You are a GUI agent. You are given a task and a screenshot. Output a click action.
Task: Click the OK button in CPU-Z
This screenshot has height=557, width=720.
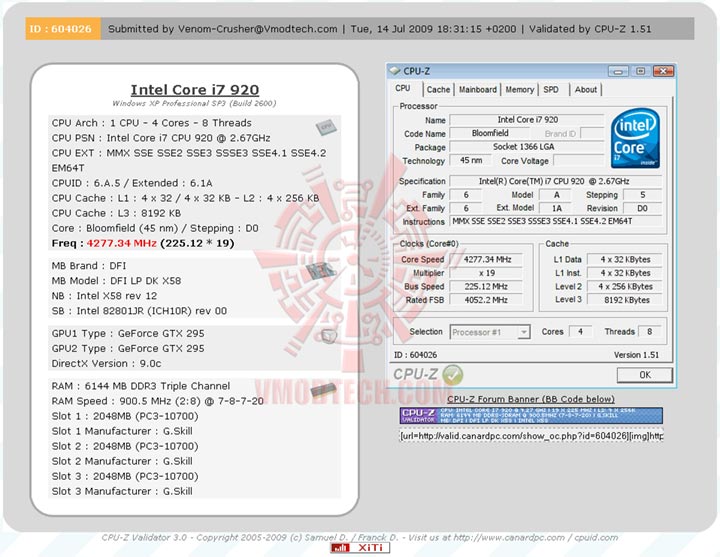tap(645, 375)
